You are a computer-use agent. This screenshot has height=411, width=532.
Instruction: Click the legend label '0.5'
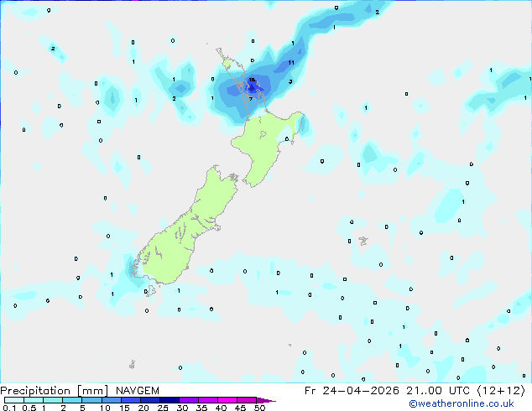click(29, 408)
